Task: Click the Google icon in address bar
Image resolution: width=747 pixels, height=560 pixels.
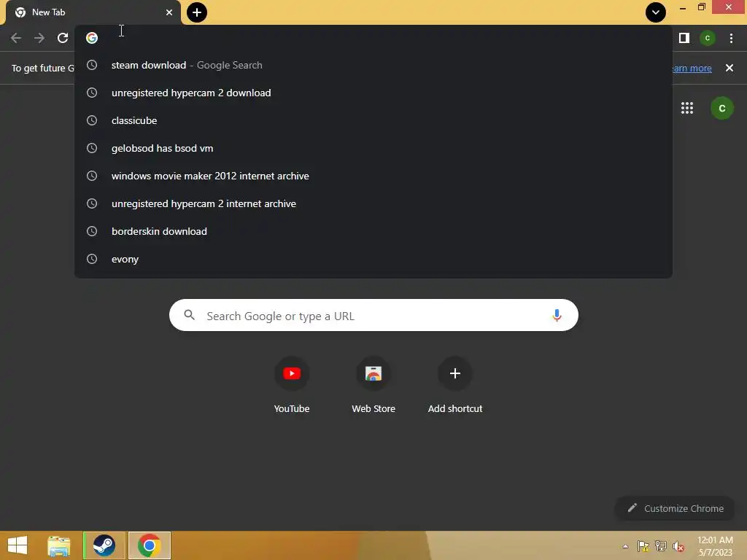Action: click(92, 38)
